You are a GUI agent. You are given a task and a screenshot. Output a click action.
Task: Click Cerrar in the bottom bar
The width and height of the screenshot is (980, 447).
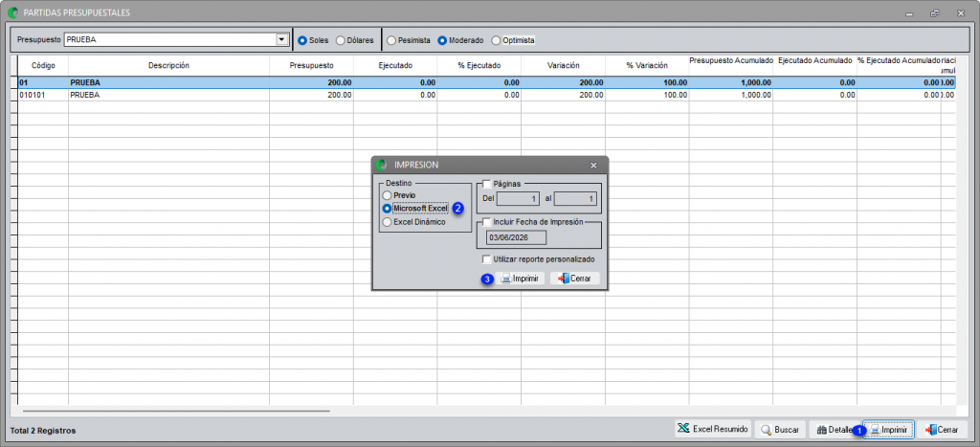943,430
